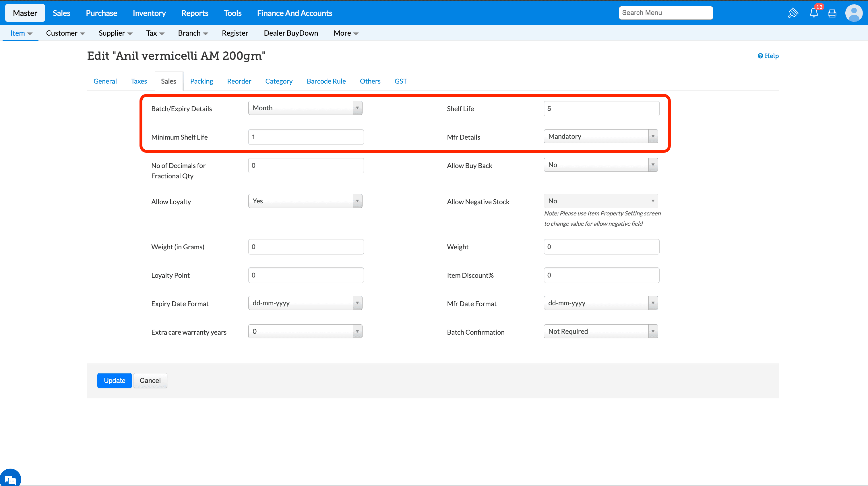Screen dimensions: 868x486
Task: Expand the More menu
Action: (346, 33)
